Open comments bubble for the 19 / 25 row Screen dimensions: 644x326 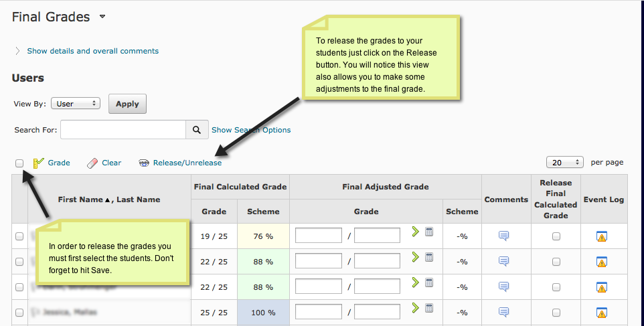tap(504, 236)
